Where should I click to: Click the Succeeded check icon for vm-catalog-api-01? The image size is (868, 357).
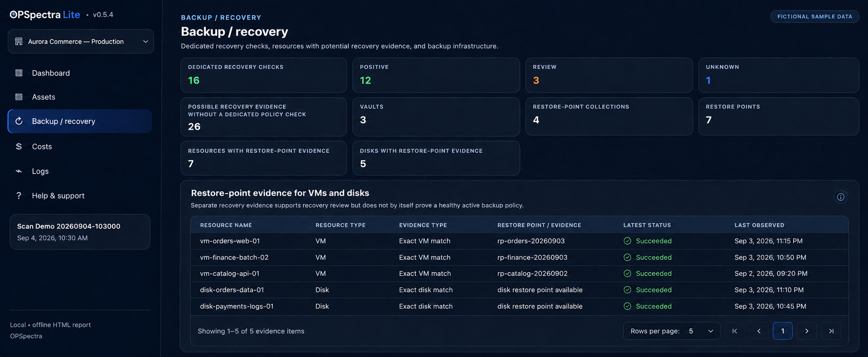pyautogui.click(x=627, y=274)
